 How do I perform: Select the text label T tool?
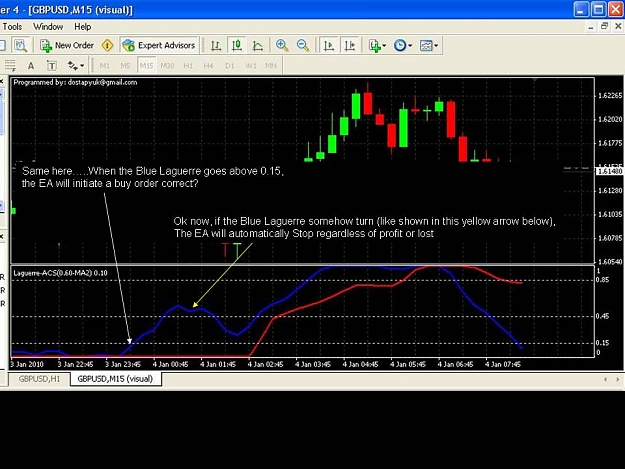(x=52, y=66)
